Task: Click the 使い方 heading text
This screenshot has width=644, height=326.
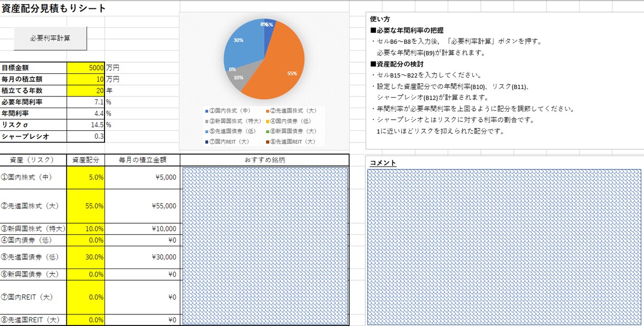Action: click(380, 19)
